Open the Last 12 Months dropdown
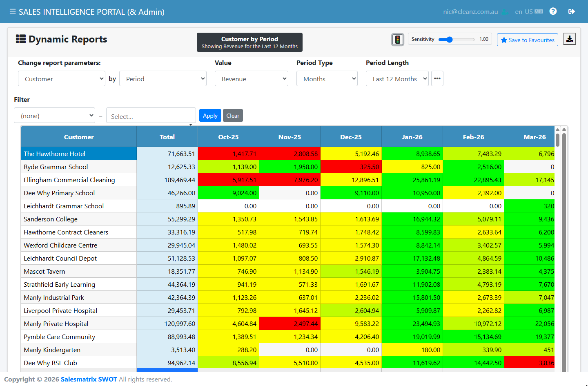This screenshot has height=386, width=588. point(397,78)
